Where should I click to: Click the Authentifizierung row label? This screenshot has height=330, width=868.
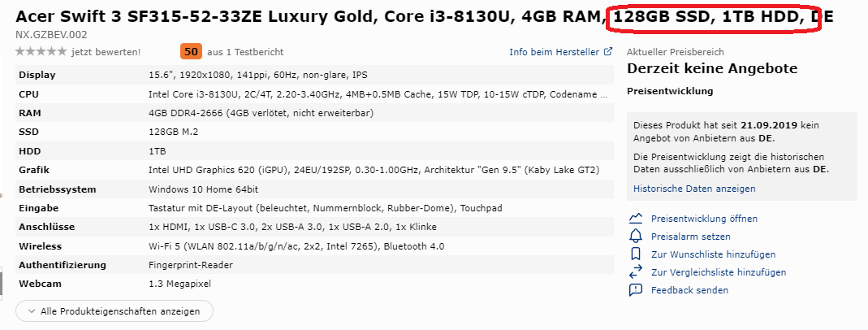(63, 265)
